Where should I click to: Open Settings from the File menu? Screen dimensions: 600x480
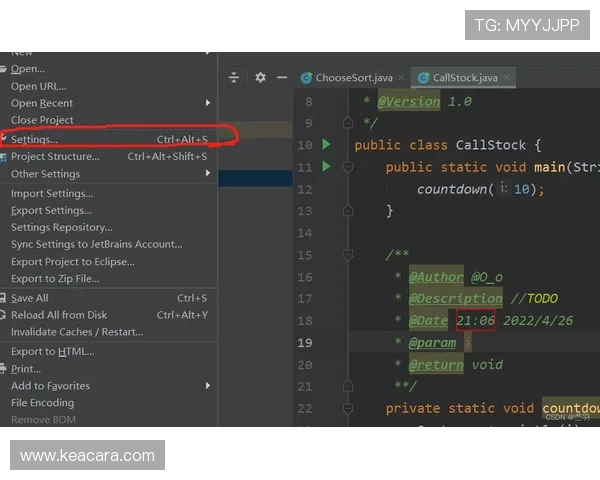[35, 139]
